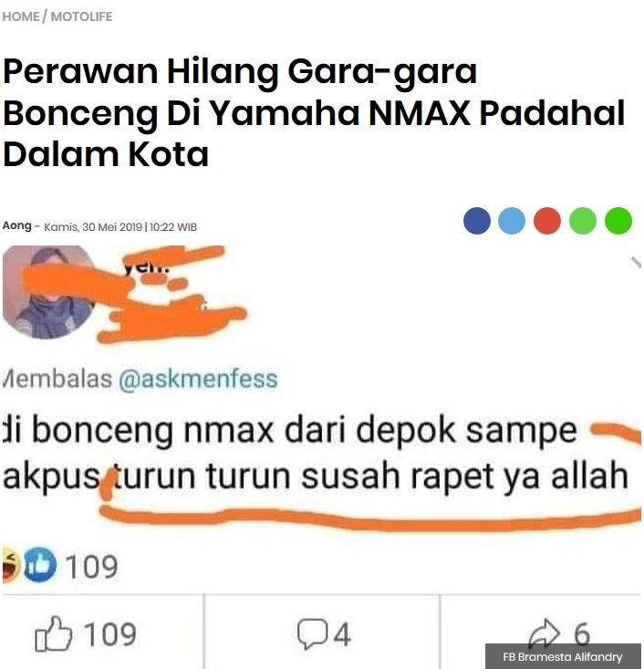This screenshot has width=644, height=669.
Task: Go to the MOTOLIFE category link
Action: [81, 16]
